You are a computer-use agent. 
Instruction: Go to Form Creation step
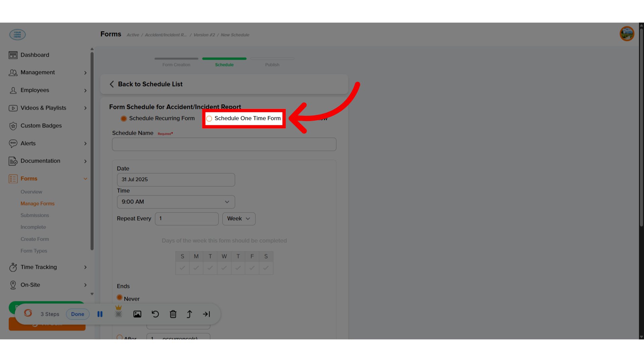coord(176,62)
